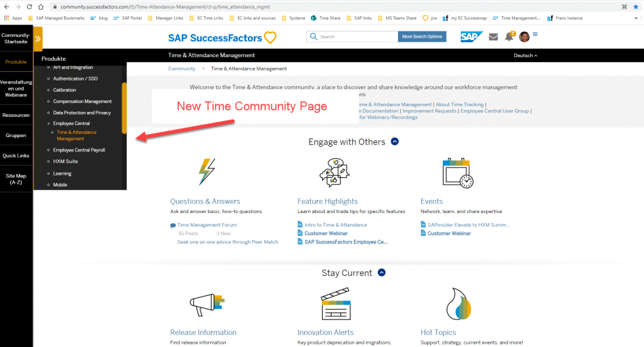Open EC Time Links bookmark folder
This screenshot has width=644, height=347.
[x=206, y=18]
